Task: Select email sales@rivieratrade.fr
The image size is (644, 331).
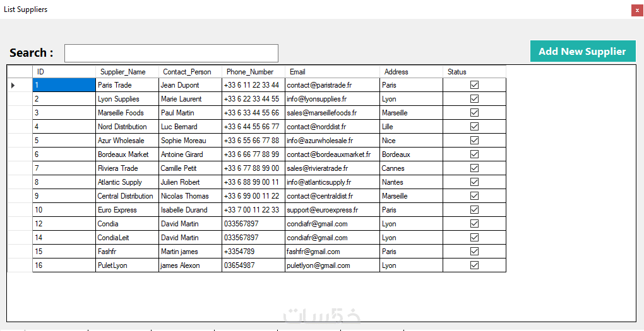Action: [x=332, y=168]
